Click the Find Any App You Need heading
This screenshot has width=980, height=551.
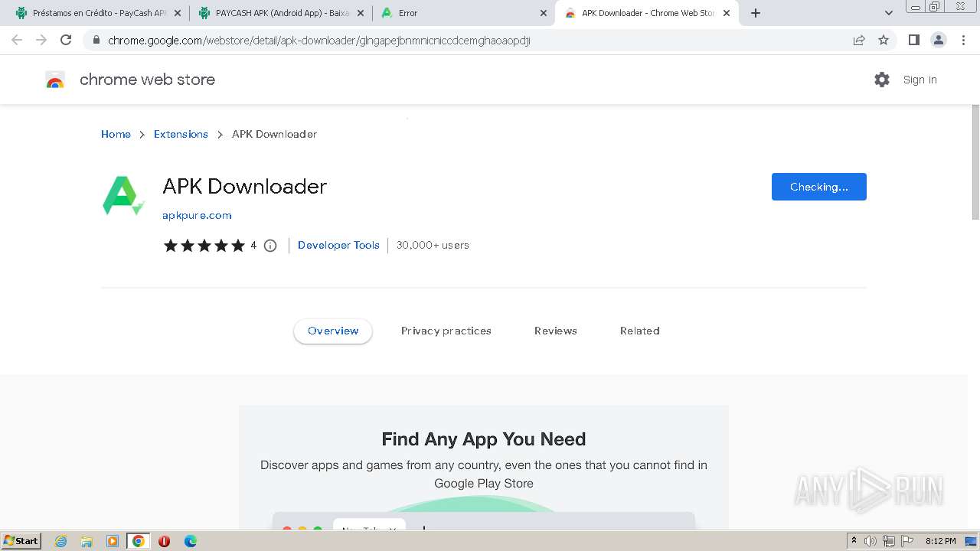tap(484, 439)
